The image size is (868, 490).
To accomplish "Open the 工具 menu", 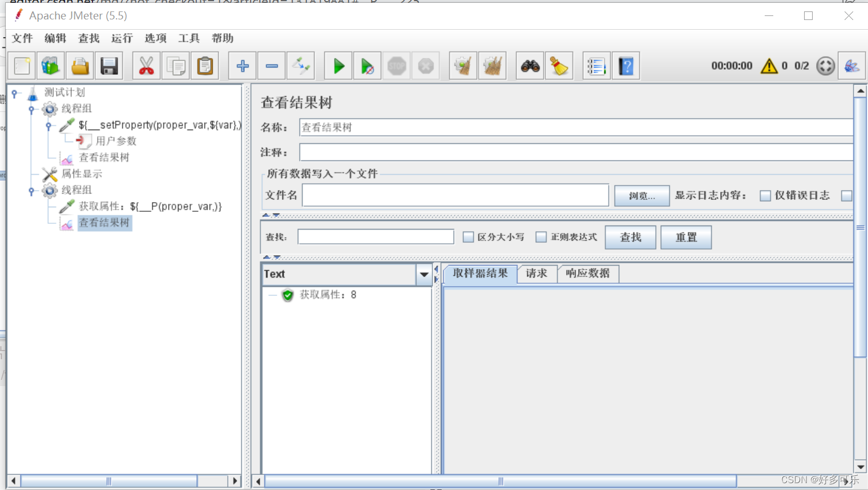I will 188,38.
